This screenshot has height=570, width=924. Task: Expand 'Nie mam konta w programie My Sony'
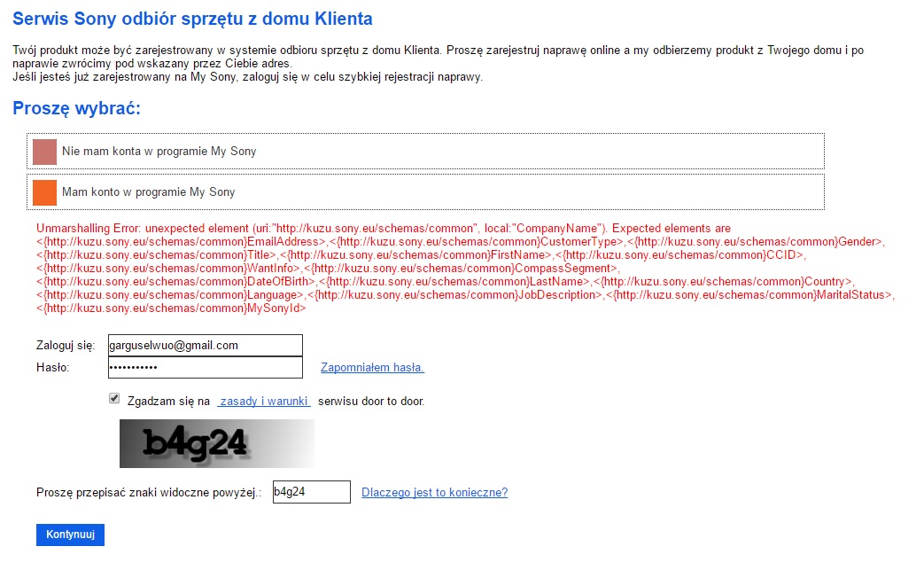159,152
